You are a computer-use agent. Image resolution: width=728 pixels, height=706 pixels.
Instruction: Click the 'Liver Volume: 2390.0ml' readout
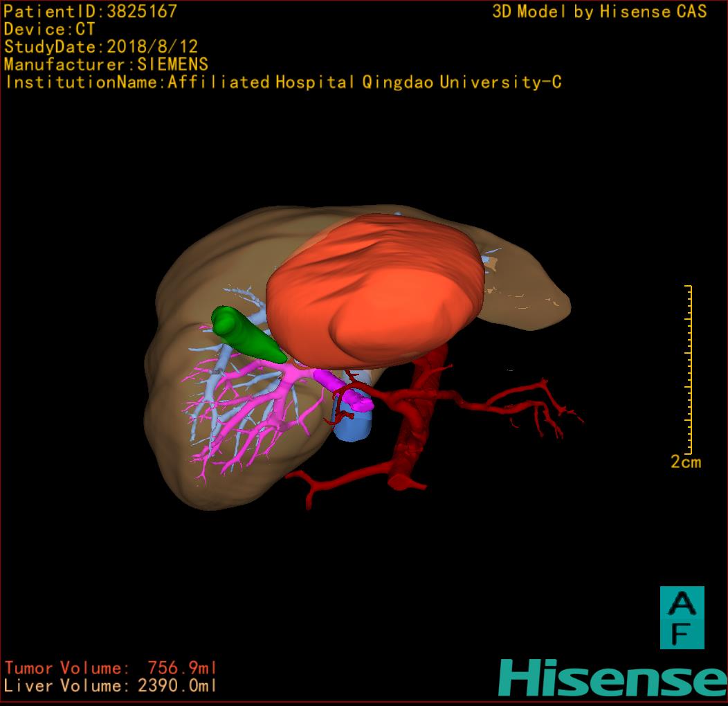coord(110,685)
